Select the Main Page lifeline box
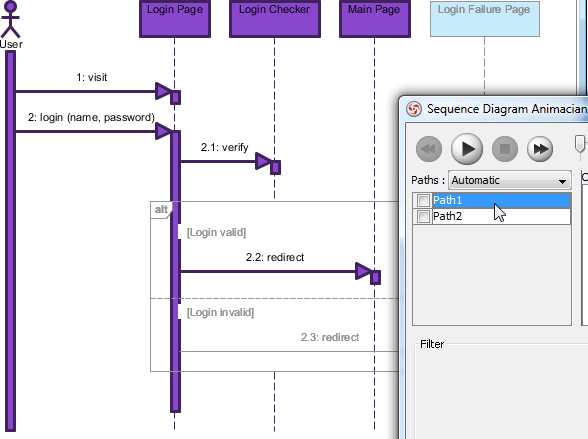This screenshot has width=588, height=439. 375,19
